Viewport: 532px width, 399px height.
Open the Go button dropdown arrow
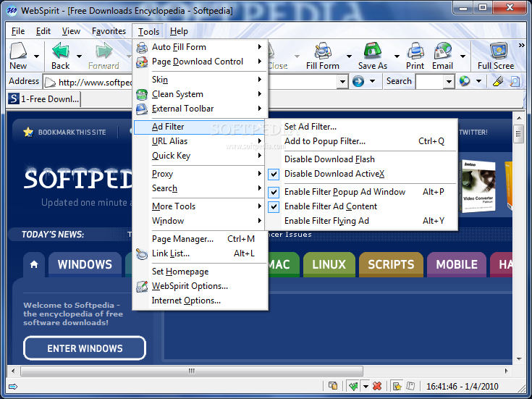point(372,81)
